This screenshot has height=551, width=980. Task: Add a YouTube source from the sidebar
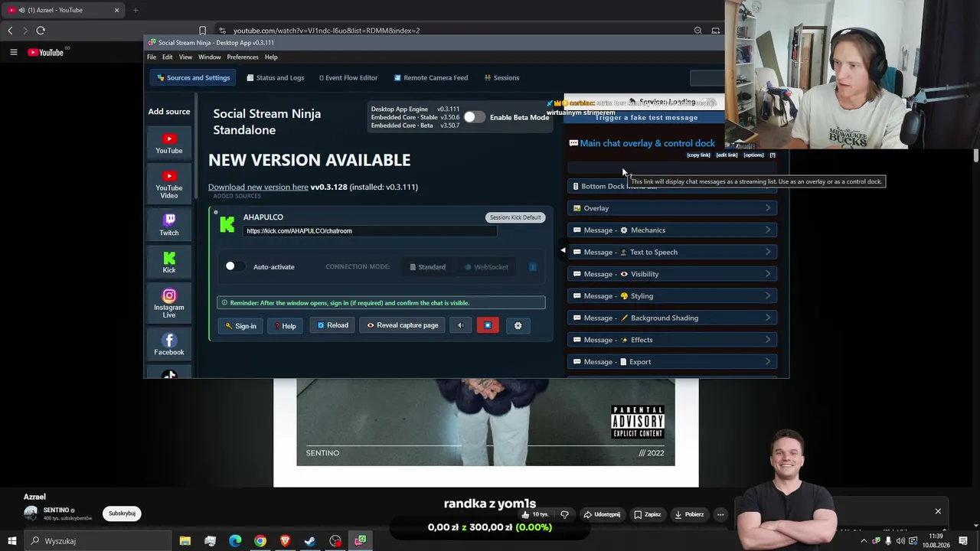click(169, 143)
